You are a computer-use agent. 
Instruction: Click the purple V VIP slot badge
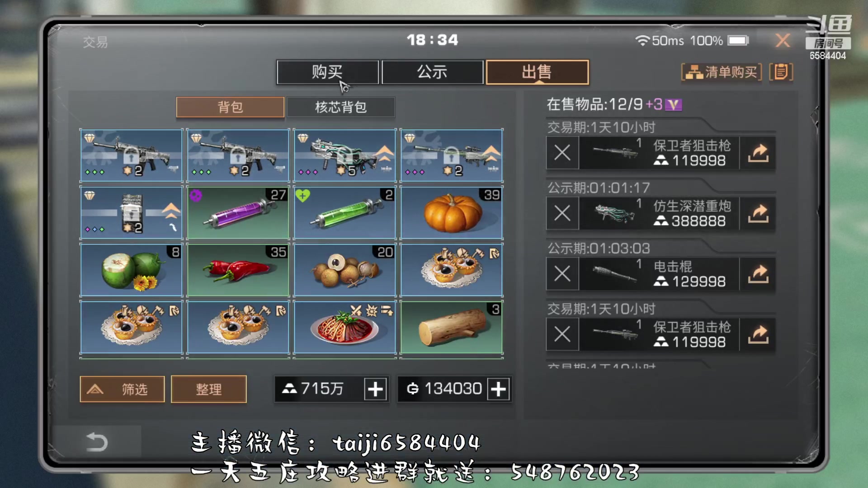point(674,105)
